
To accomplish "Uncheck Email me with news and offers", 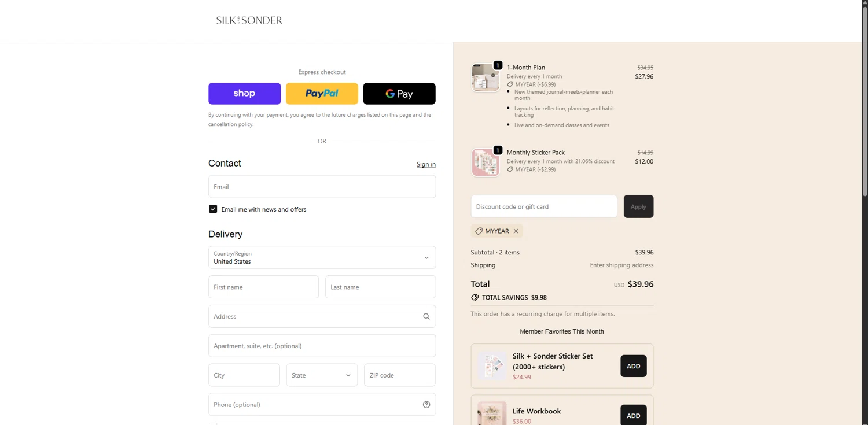I will [x=213, y=209].
